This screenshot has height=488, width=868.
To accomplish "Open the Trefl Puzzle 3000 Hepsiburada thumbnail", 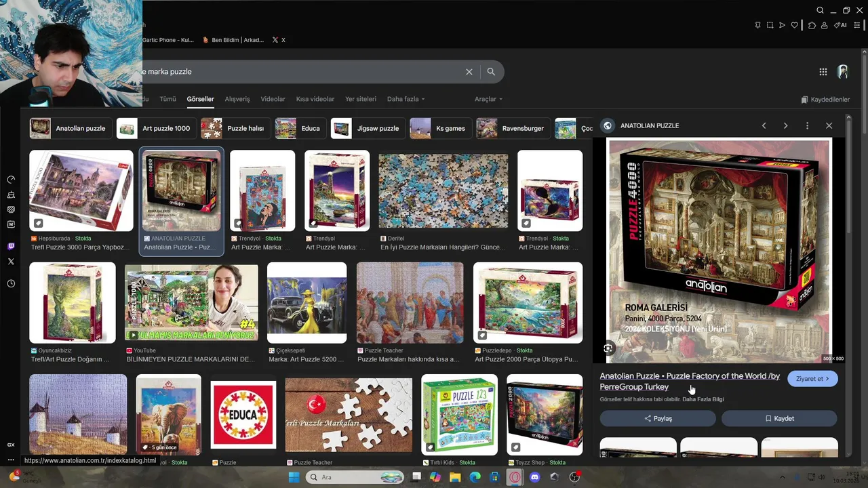I will (x=81, y=190).
